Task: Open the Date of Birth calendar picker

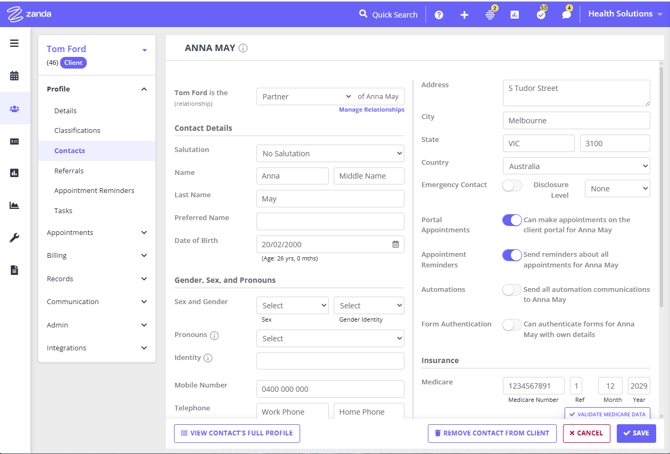Action: [x=395, y=244]
